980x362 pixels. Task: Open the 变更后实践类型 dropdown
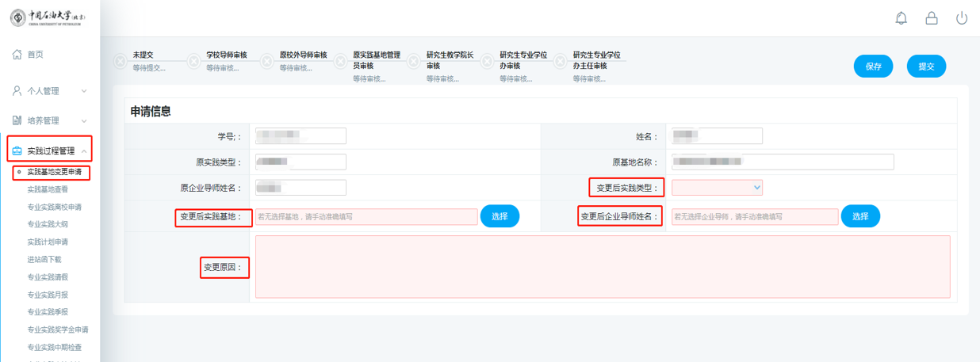717,188
